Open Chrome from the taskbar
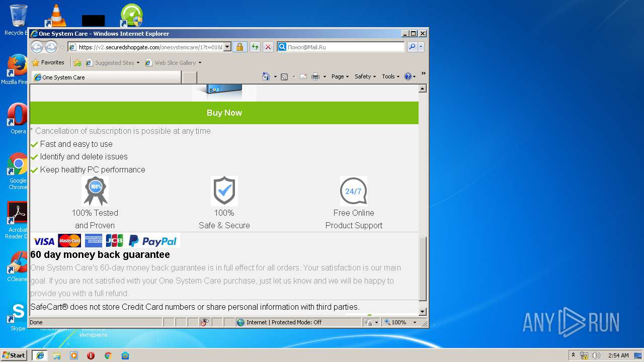Viewport: 644px width, 362px height. (x=108, y=355)
